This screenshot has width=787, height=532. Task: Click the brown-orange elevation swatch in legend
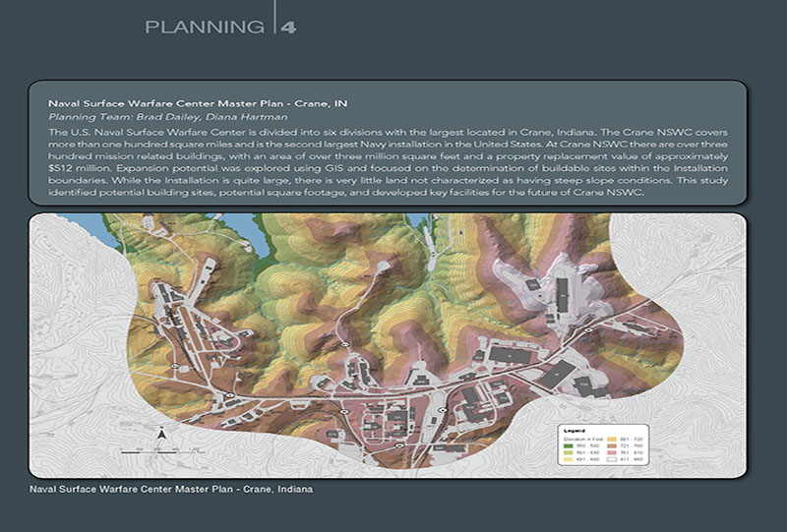coord(612,446)
